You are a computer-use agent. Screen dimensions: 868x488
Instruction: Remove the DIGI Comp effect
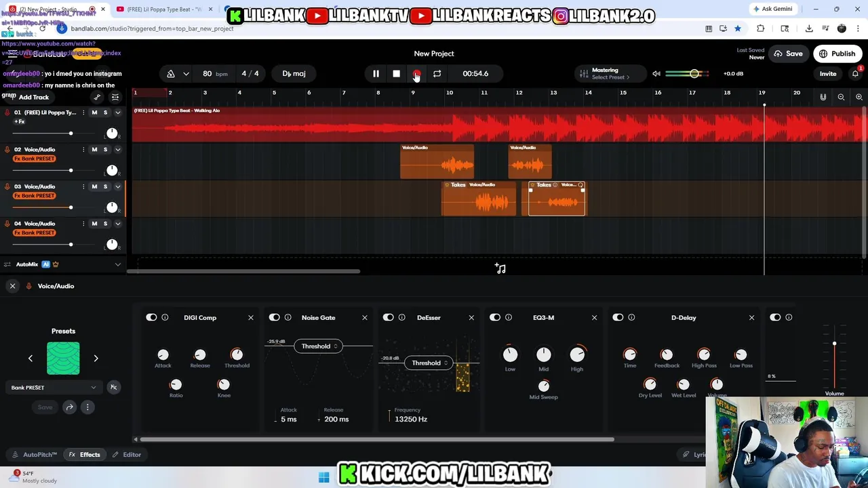coord(251,317)
